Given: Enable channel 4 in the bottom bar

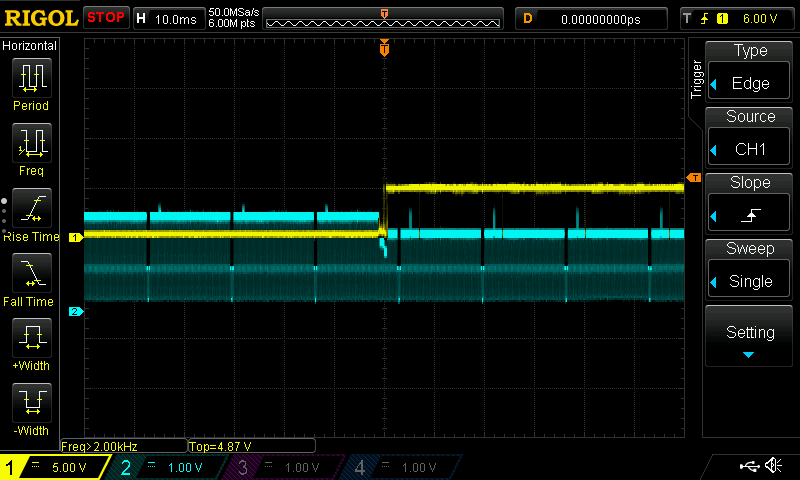Looking at the screenshot, I should pyautogui.click(x=402, y=467).
